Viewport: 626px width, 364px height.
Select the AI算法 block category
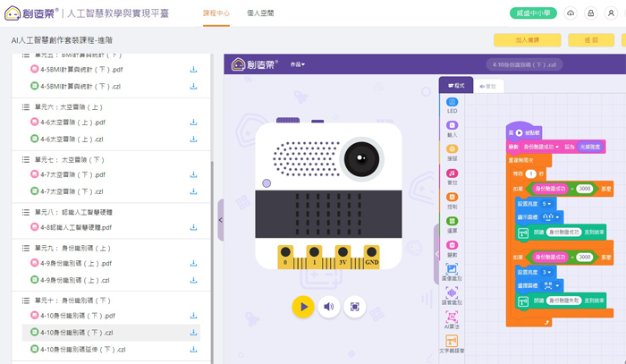pyautogui.click(x=452, y=320)
